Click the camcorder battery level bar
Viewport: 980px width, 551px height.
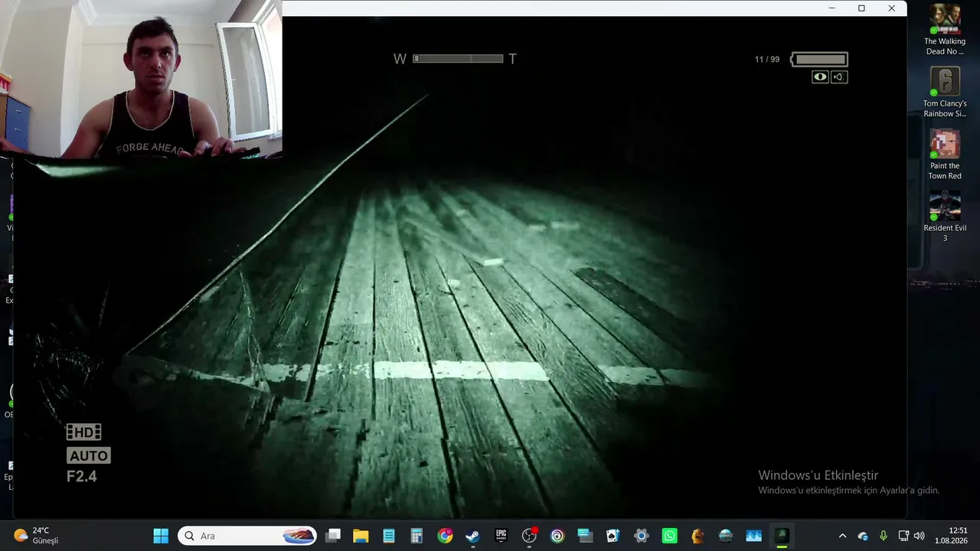(x=819, y=59)
